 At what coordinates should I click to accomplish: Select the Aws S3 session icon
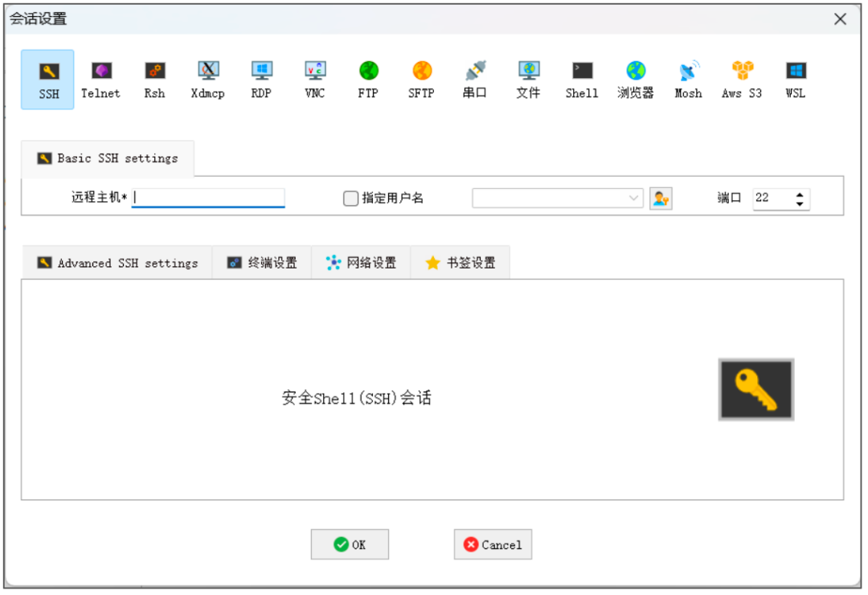coord(740,78)
